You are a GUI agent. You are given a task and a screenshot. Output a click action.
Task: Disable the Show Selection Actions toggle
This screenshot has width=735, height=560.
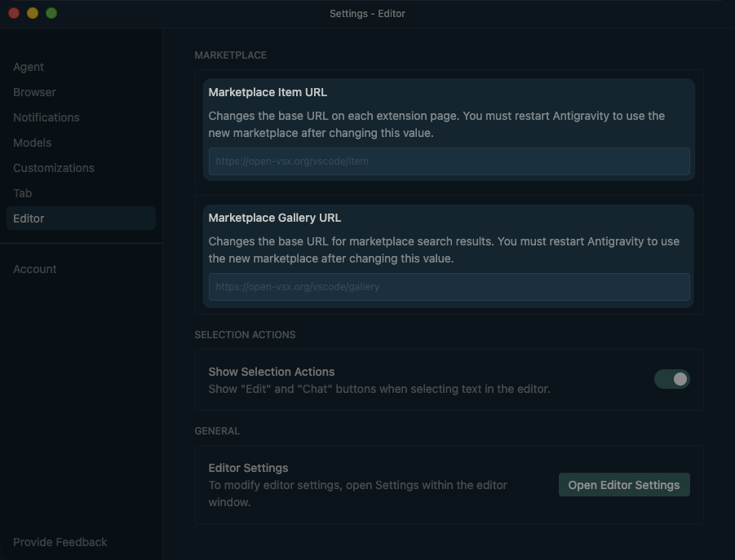click(x=671, y=379)
